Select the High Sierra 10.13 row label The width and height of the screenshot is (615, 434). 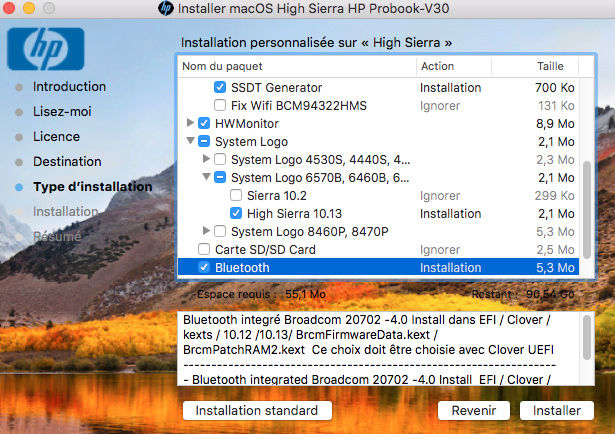[295, 214]
